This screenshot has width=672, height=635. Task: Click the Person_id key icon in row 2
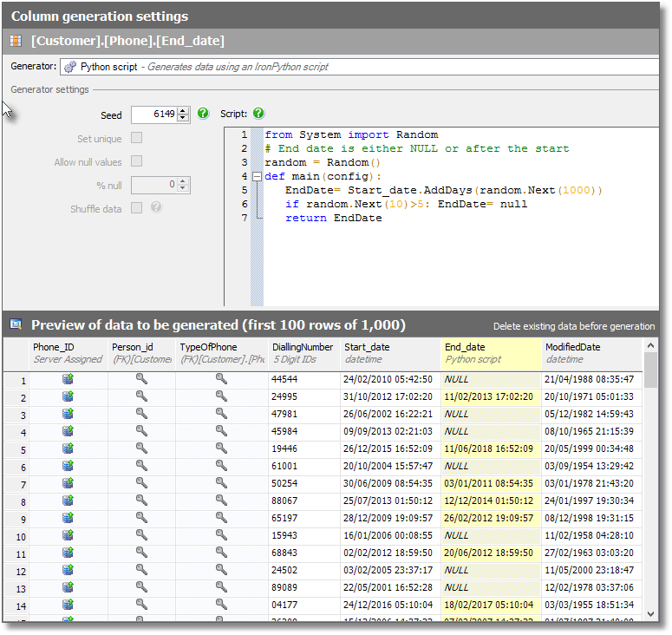click(x=141, y=396)
